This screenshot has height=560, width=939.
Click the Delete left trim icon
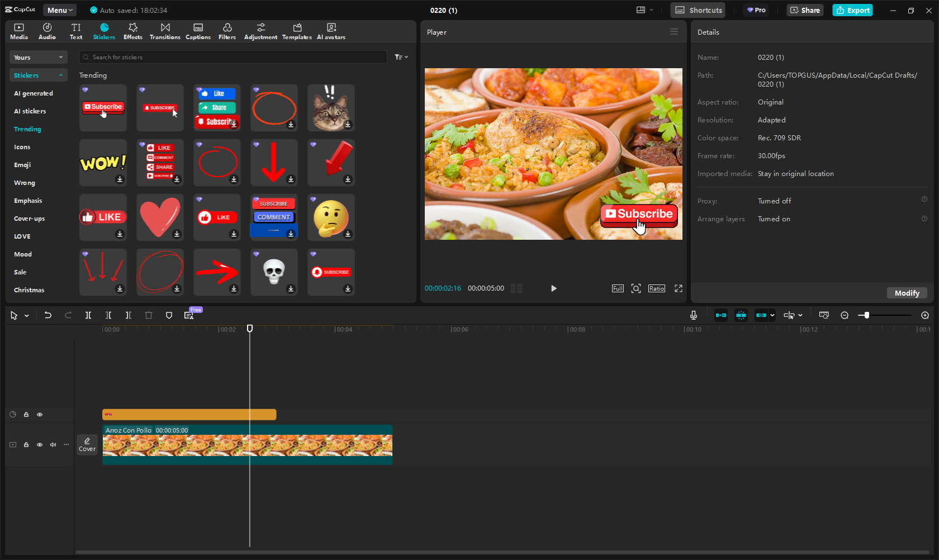pos(108,316)
